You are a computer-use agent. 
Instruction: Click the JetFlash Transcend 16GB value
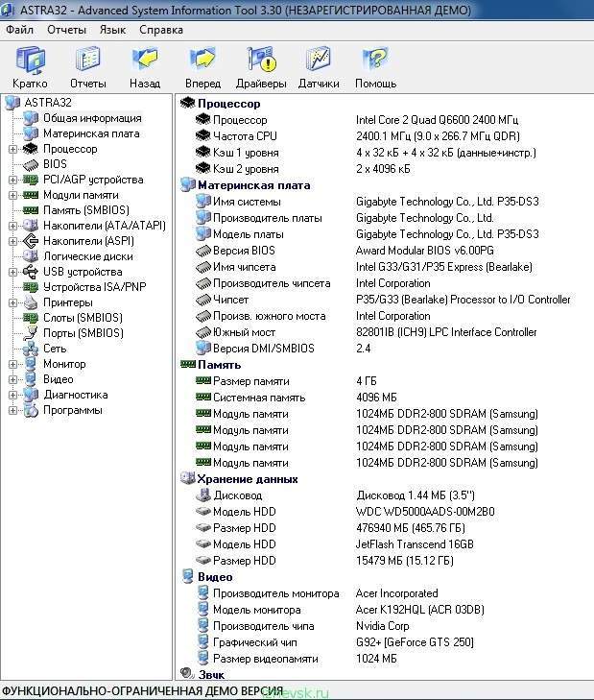[415, 544]
